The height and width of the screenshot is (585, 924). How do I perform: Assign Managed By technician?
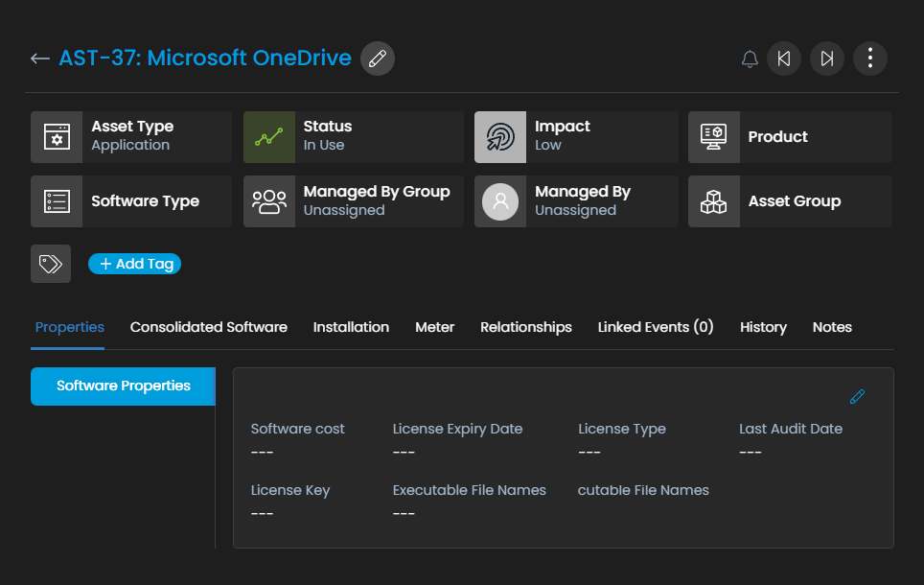click(x=576, y=201)
